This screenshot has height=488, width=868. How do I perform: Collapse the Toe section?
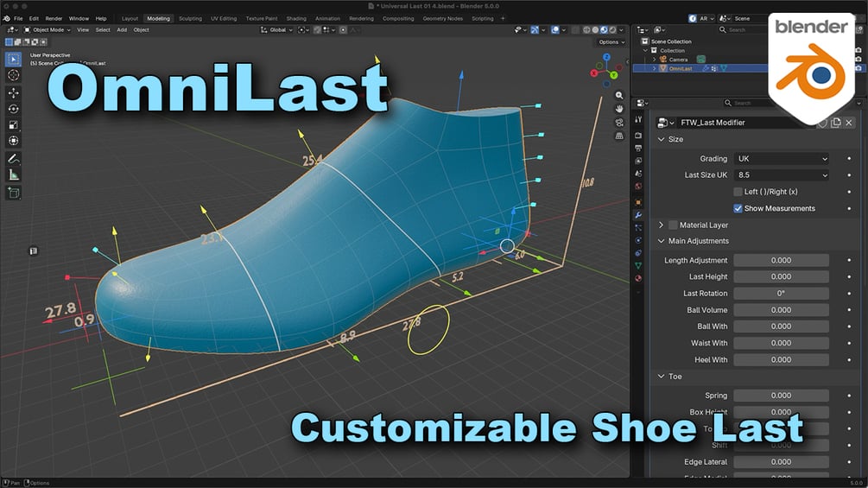[661, 377]
